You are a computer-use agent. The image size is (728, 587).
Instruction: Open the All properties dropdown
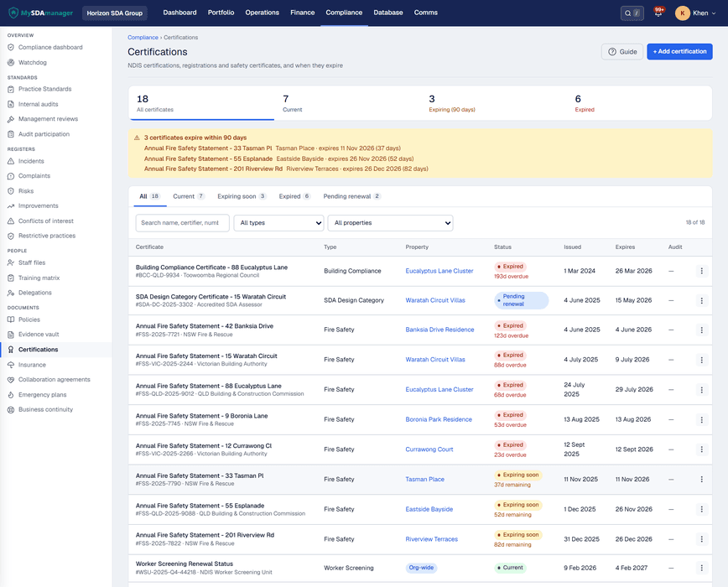click(391, 223)
